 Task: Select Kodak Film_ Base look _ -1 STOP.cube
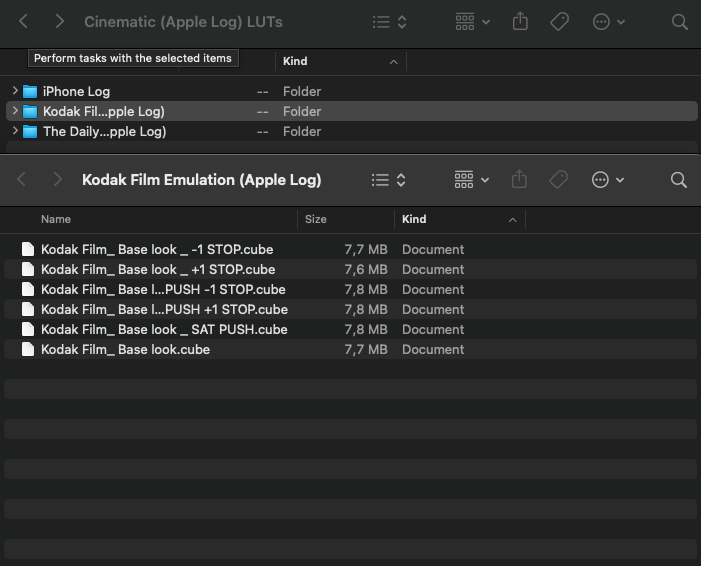click(x=156, y=249)
